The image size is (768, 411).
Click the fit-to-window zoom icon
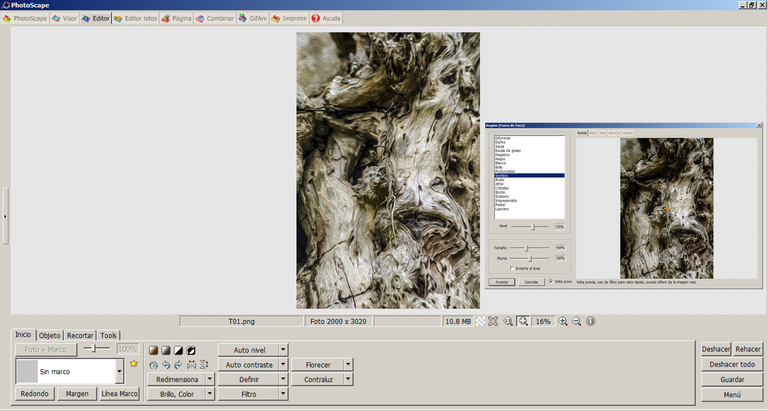tap(523, 321)
